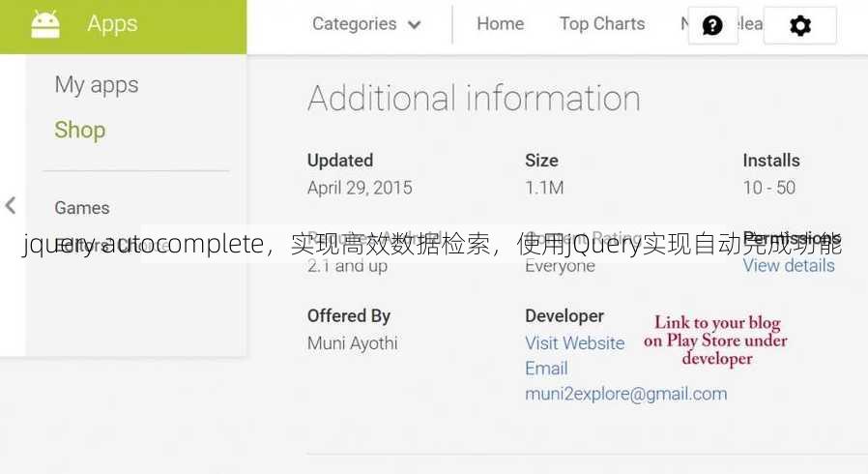
Task: Open settings via the gear icon
Action: tap(800, 25)
